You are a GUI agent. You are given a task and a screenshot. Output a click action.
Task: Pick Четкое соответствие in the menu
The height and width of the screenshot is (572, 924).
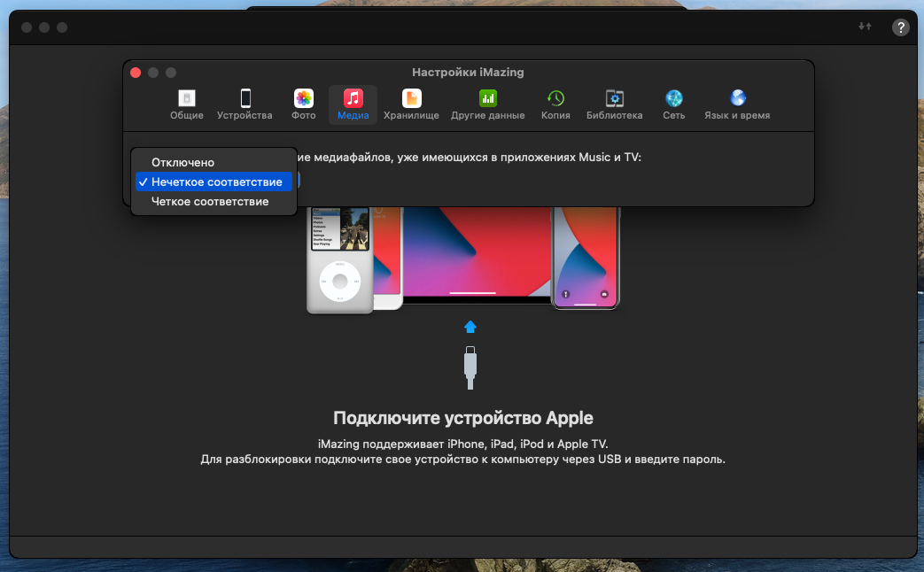(x=210, y=201)
